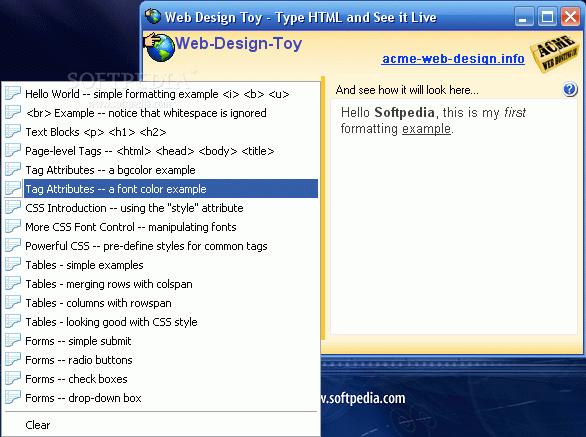Choose Tag Attributes bgcolor example
Viewport: 586px width, 437px height.
(161, 170)
